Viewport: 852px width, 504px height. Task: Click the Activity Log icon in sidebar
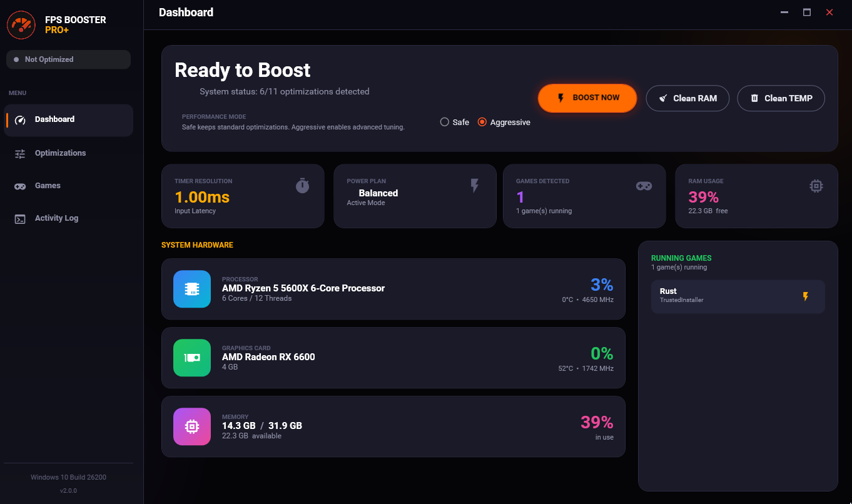pyautogui.click(x=20, y=218)
